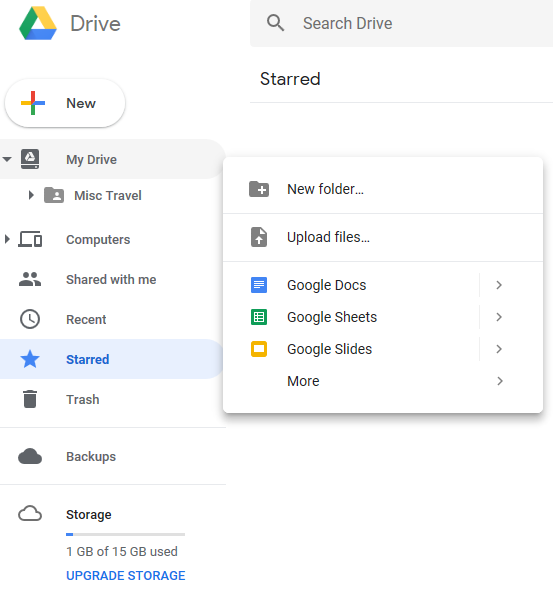Expand the Misc Travel folder arrow
This screenshot has width=553, height=589.
point(31,195)
